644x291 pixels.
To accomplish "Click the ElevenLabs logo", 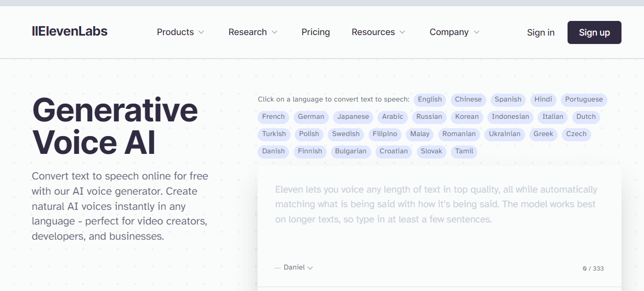I will click(x=70, y=31).
